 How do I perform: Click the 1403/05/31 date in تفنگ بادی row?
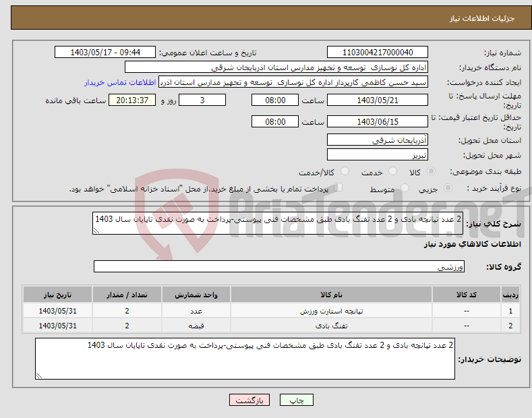[58, 326]
